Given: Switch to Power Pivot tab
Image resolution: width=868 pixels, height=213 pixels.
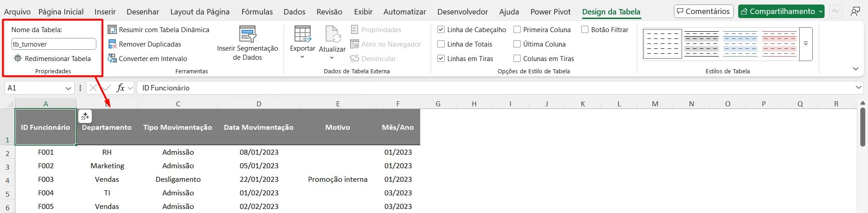Looking at the screenshot, I should coord(550,12).
